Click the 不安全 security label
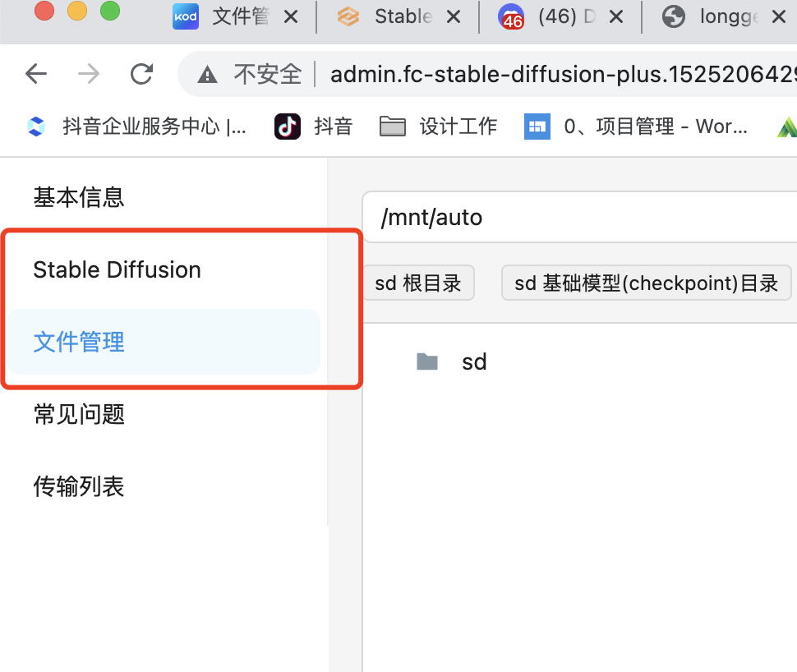 point(268,74)
